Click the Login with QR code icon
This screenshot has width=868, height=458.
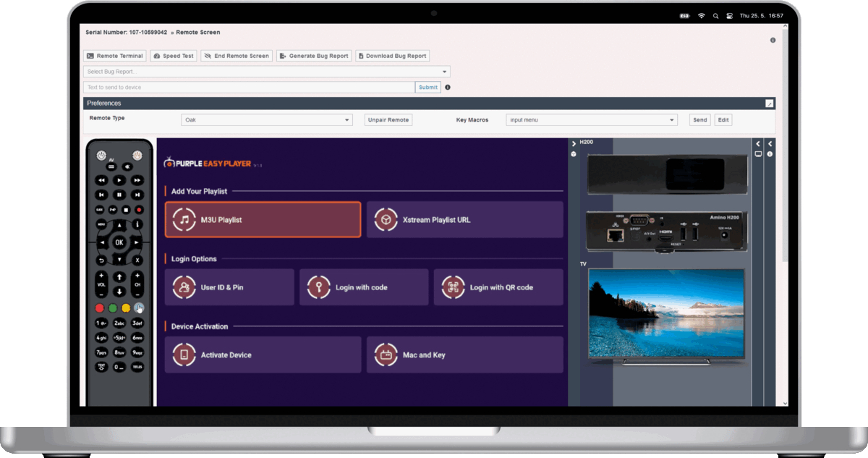pos(453,287)
